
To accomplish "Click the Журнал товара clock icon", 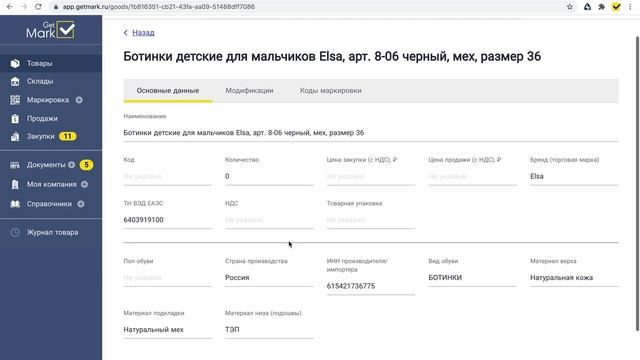I will coord(15,232).
